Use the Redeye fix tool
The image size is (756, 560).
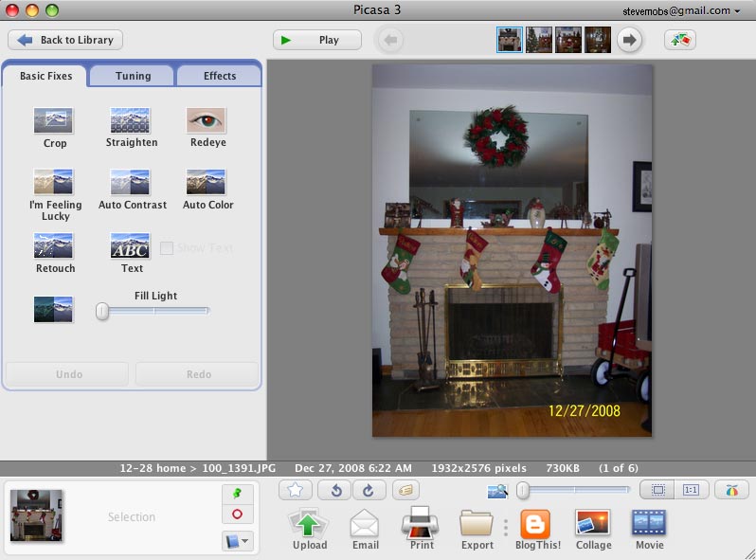pos(206,120)
